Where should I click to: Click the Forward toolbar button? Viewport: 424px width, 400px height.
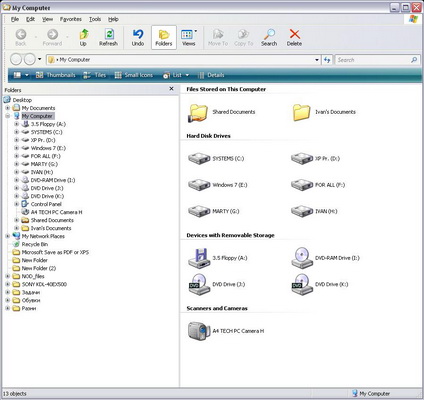[52, 37]
